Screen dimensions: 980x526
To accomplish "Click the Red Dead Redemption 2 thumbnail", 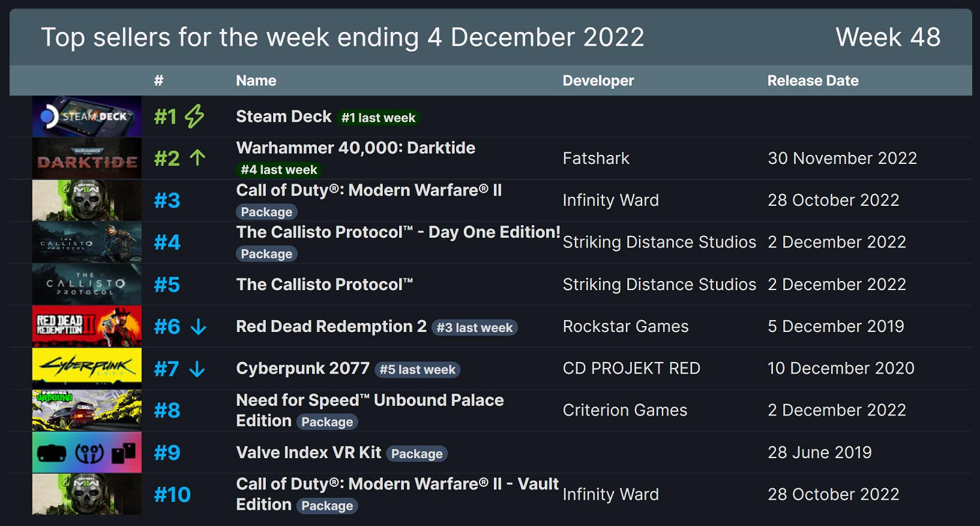I will 86,326.
